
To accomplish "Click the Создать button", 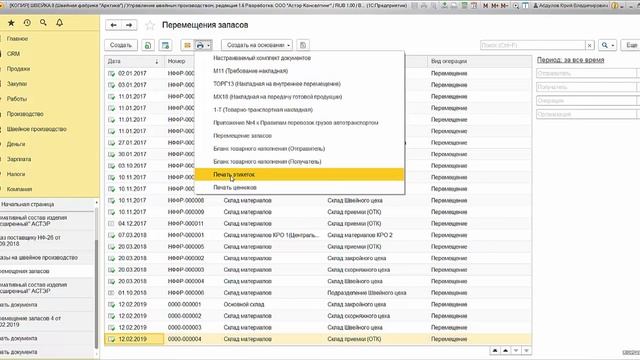I will (121, 45).
